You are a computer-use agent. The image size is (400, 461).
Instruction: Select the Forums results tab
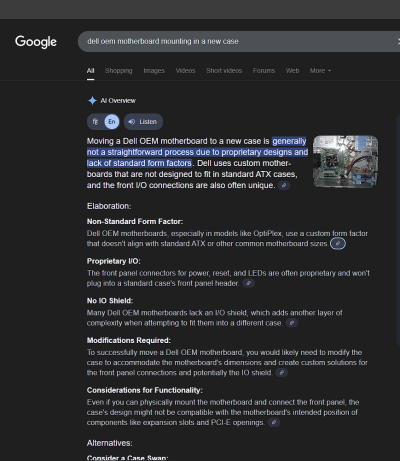[264, 71]
